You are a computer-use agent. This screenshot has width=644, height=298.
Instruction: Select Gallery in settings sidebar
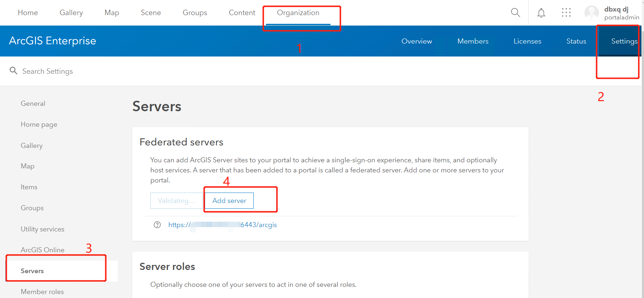click(32, 145)
